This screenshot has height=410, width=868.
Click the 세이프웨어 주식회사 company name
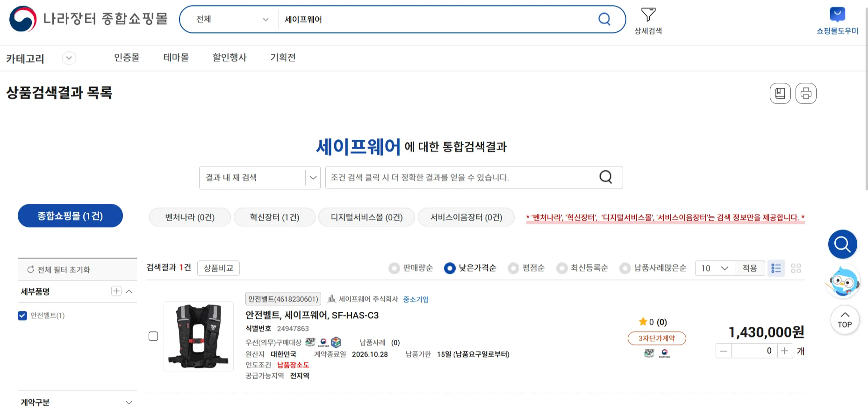tap(368, 299)
